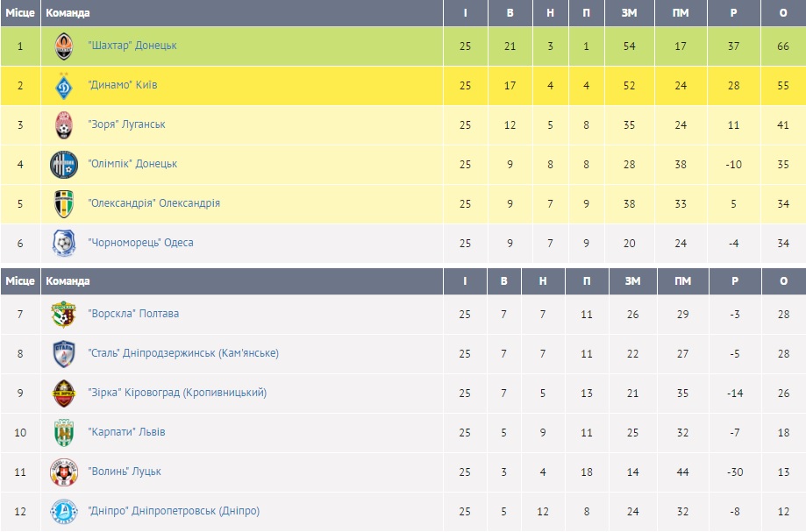The width and height of the screenshot is (806, 532).
Task: Click the Karpaty Lviv team crest
Action: tap(64, 432)
